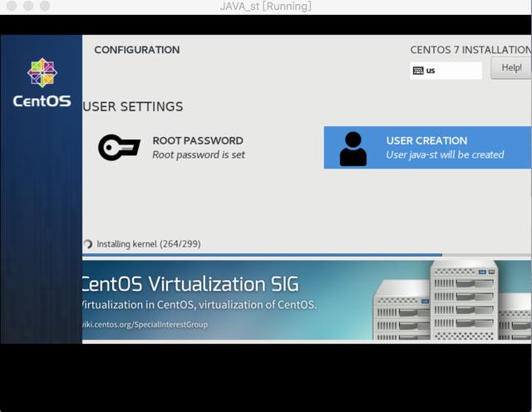Click the installing spinner icon
Screen dimensions: 532x412
[x=87, y=244]
